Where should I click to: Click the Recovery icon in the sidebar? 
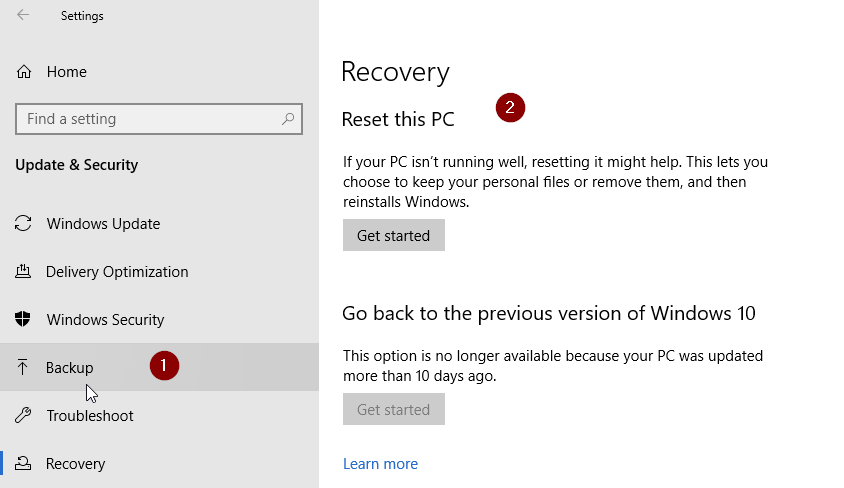coord(24,464)
